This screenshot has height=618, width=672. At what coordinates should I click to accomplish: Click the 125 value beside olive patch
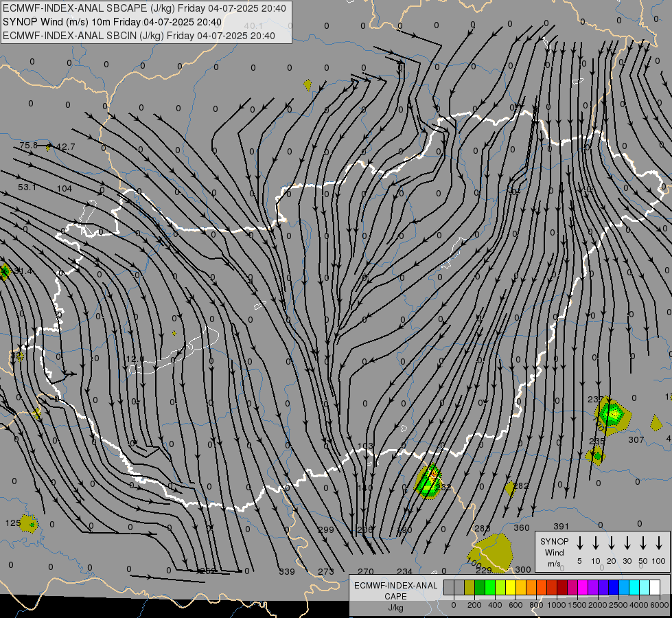tap(13, 523)
